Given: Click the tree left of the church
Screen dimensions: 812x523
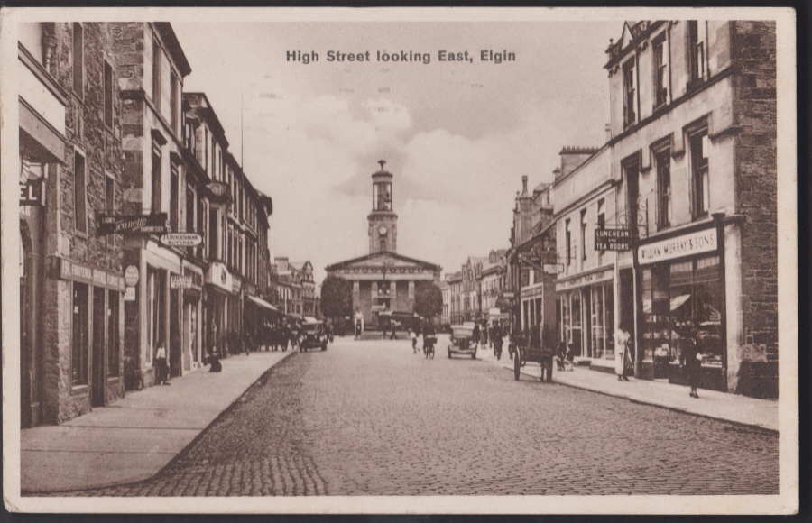Looking at the screenshot, I should pyautogui.click(x=336, y=297).
